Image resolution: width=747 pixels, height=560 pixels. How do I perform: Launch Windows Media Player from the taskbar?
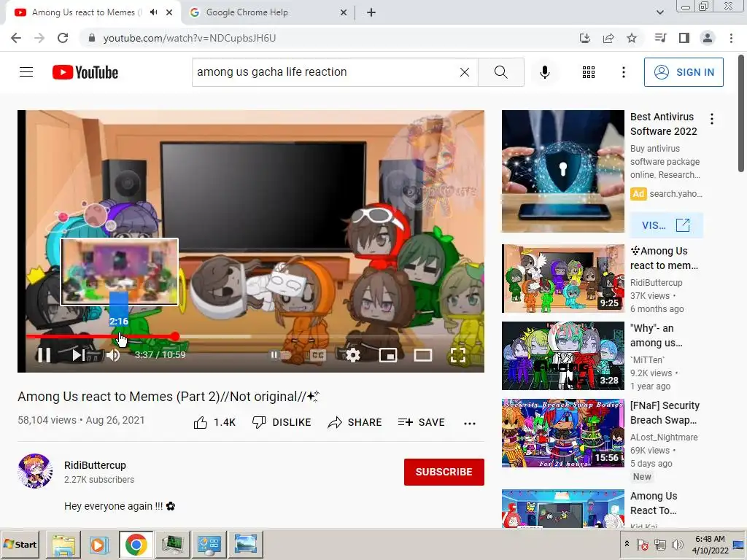98,544
